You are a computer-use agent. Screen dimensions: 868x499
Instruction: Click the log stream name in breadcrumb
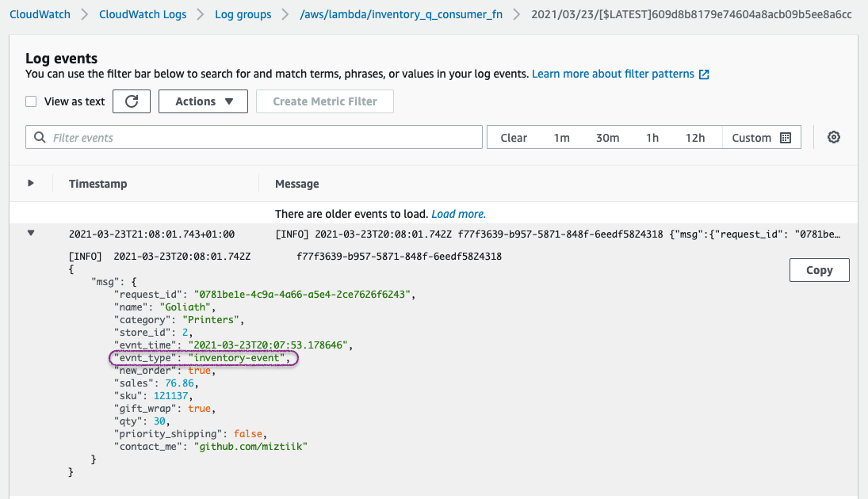pos(691,14)
